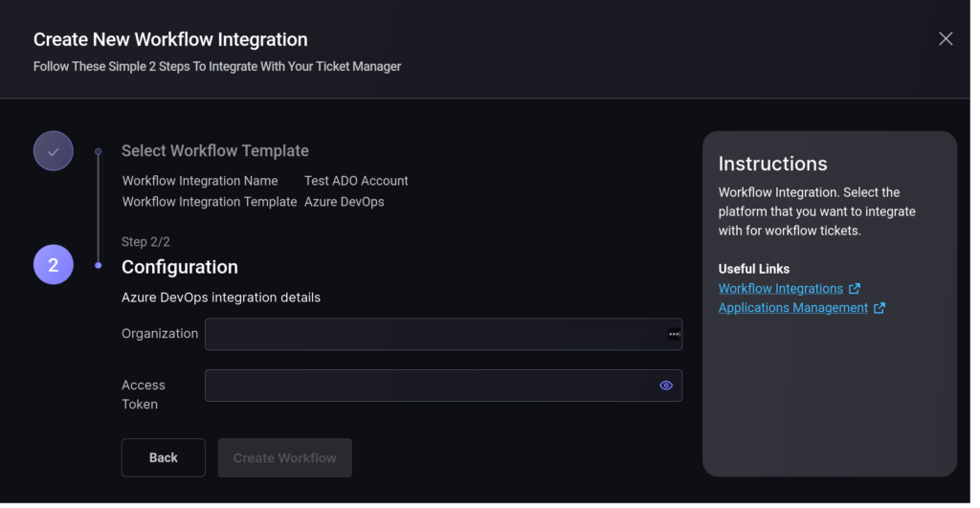The width and height of the screenshot is (980, 508).
Task: Open external link icon beside Workflow Integrations
Action: point(855,289)
